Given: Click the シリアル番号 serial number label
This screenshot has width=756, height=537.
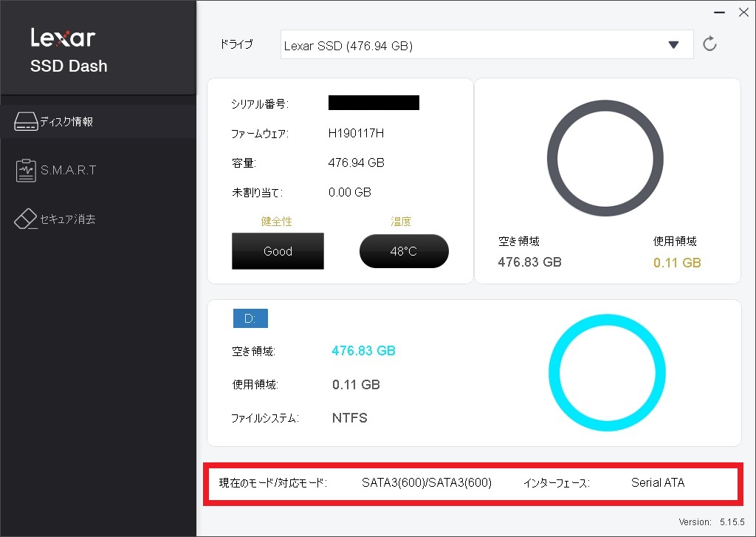Looking at the screenshot, I should 260,103.
